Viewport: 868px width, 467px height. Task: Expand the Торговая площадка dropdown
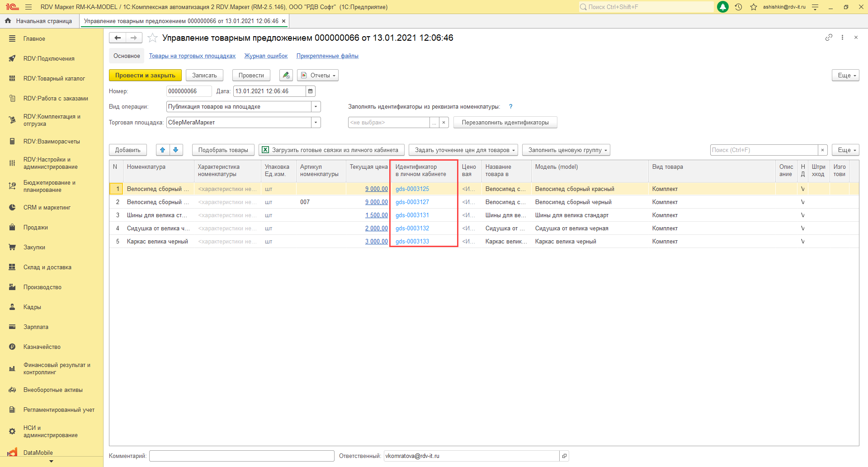point(316,123)
